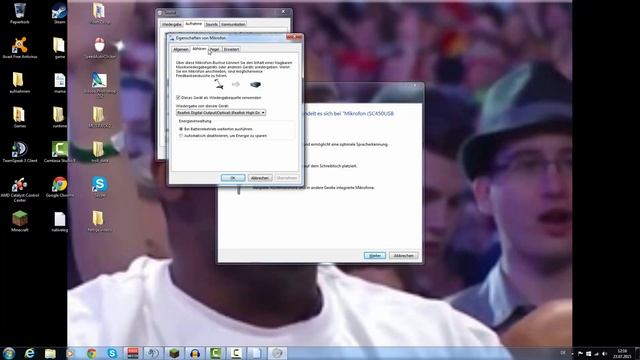Launch the Skype desktop shortcut
Viewport: 640px width, 360px height.
click(x=99, y=187)
